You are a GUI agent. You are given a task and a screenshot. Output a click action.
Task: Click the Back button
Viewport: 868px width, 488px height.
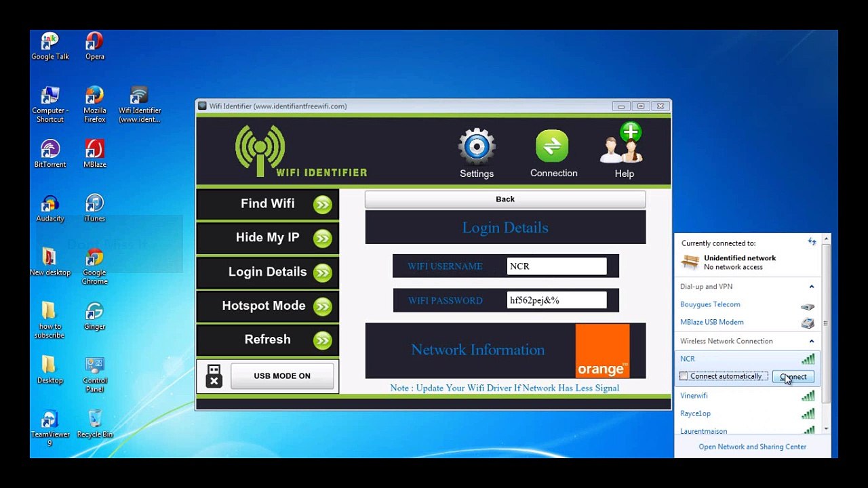[x=505, y=199]
